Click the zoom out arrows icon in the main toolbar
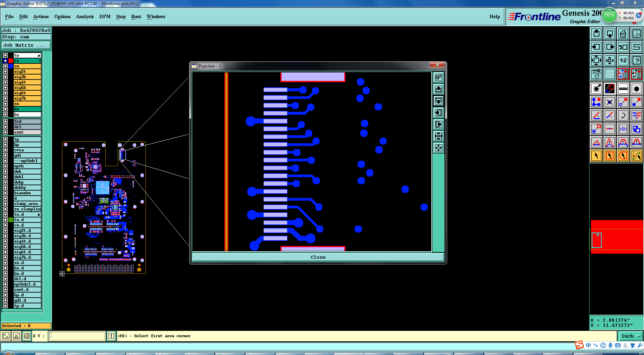This screenshot has height=355, width=644. tap(610, 60)
